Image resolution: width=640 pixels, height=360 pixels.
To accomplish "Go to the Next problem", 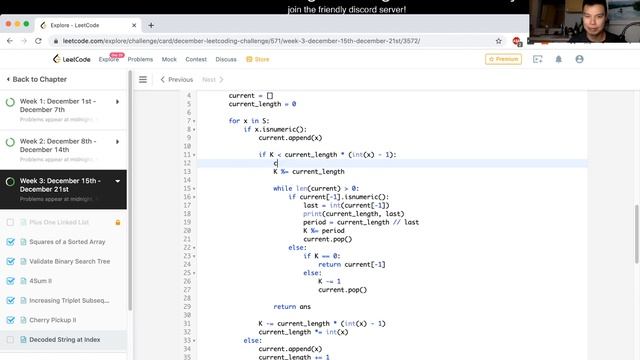I will 213,80.
